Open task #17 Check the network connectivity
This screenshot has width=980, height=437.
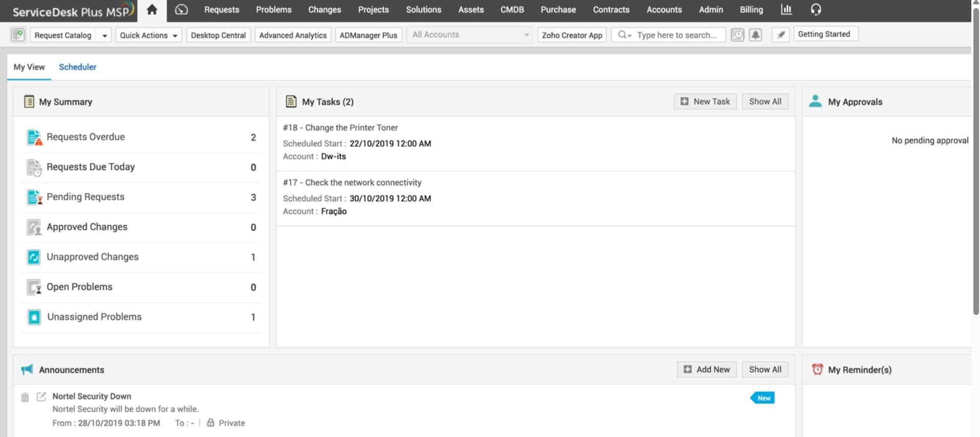click(x=352, y=183)
